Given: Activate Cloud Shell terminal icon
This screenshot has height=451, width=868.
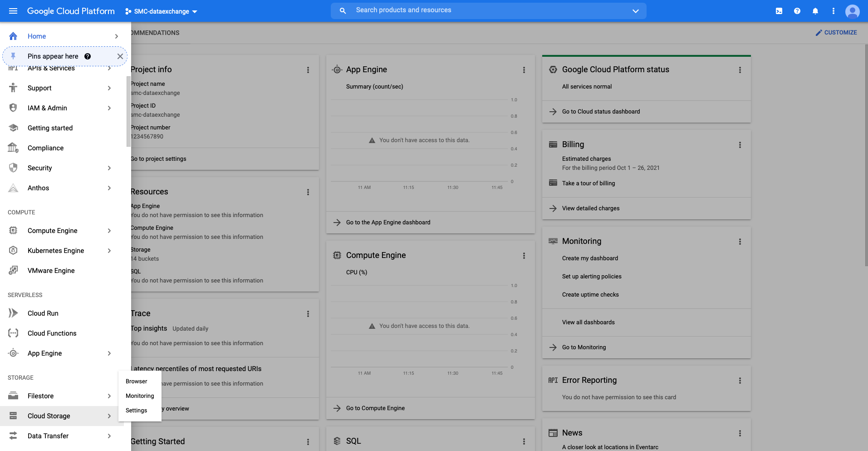Looking at the screenshot, I should click(779, 11).
